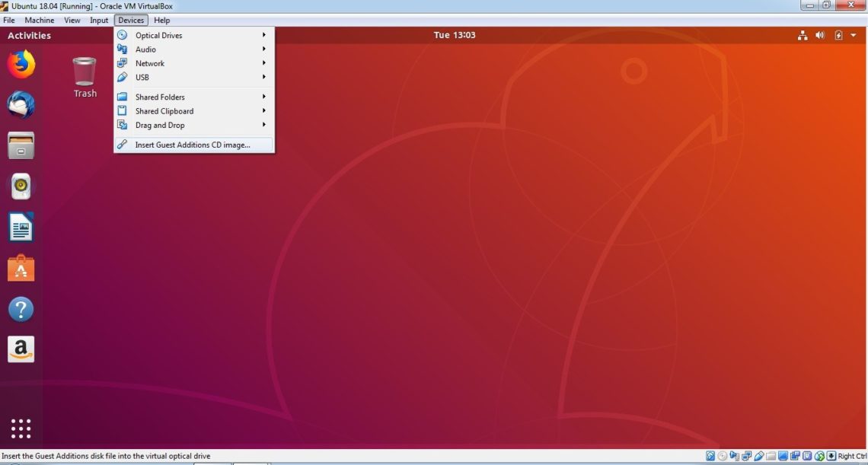Viewport: 868px width, 465px height.
Task: Launch Rhythmbox music player from dock
Action: pos(21,186)
